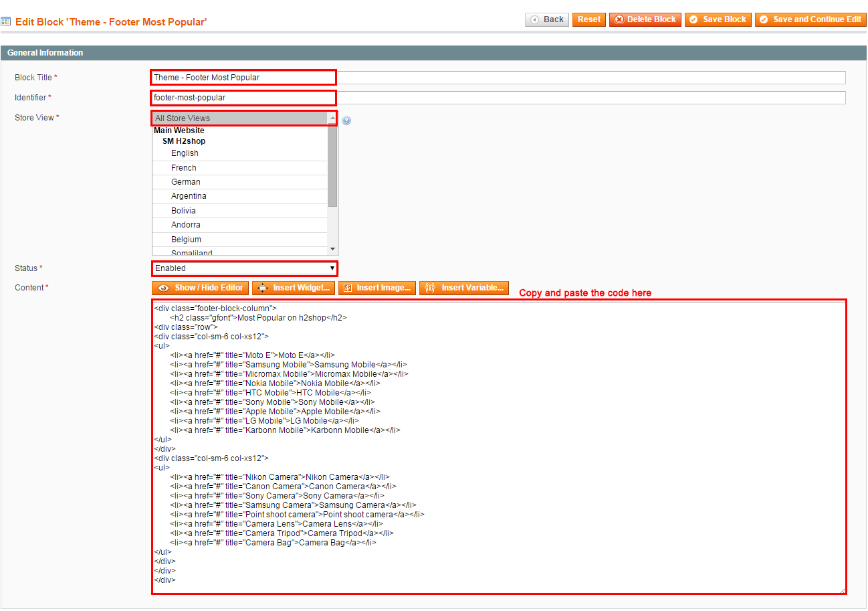Click the Main Website group label
This screenshot has height=611, width=868.
point(179,130)
